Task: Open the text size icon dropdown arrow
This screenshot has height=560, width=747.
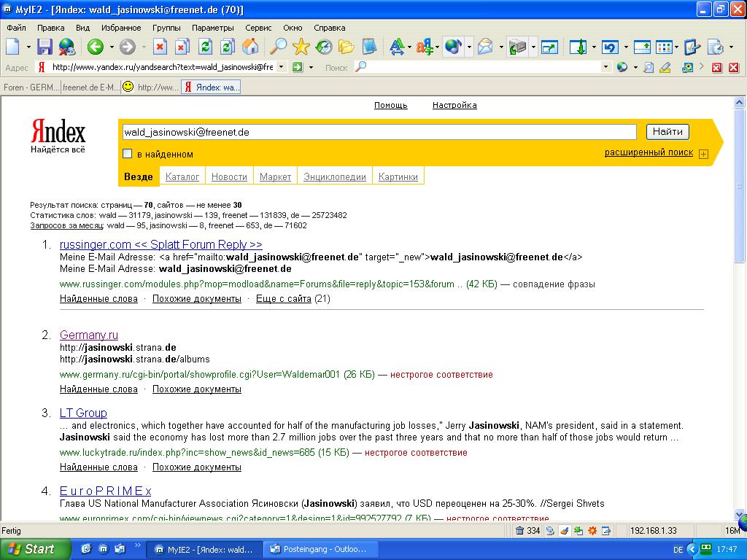Action: [409, 47]
